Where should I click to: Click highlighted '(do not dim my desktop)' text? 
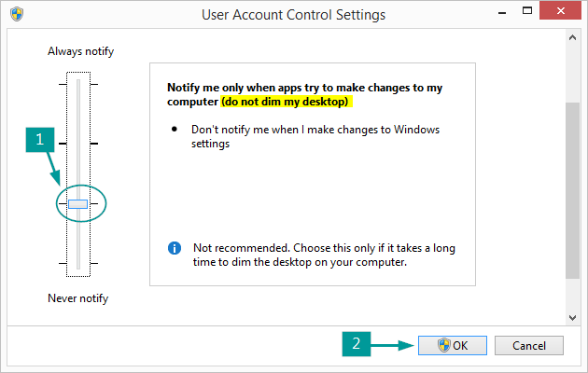click(285, 102)
